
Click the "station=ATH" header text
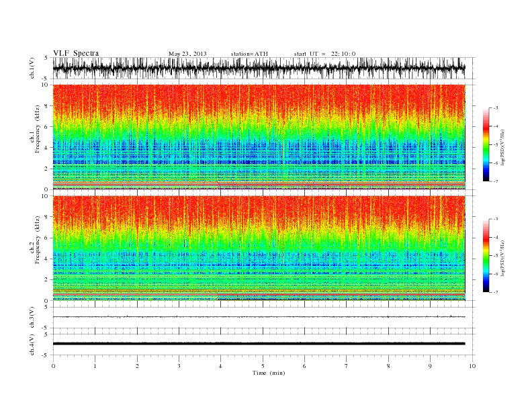coord(249,54)
